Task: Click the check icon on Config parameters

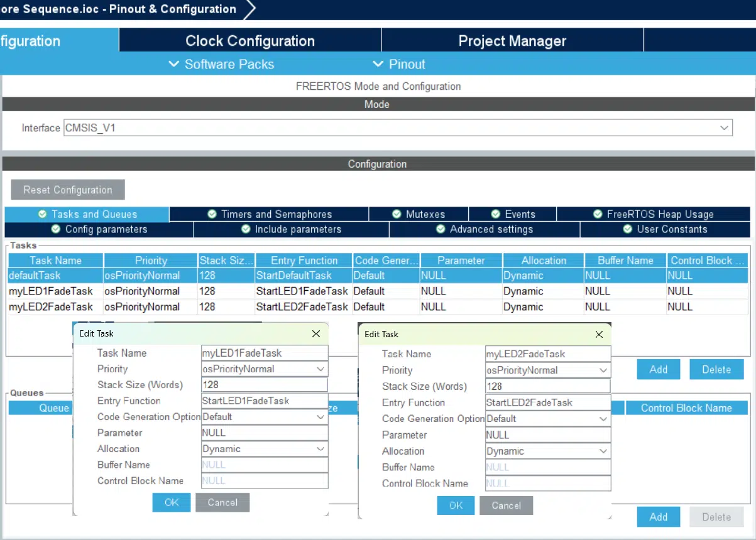Action: (x=56, y=229)
